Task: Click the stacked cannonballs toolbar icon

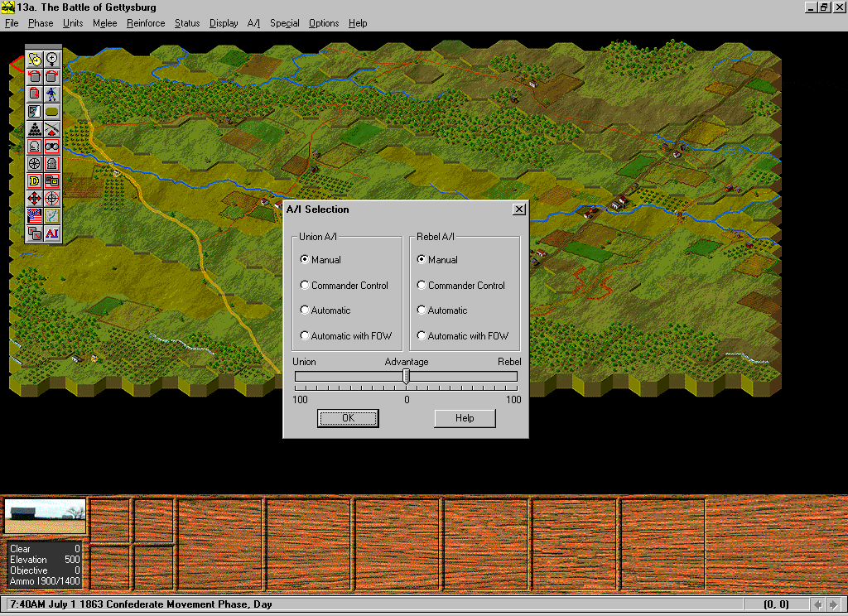Action: [35, 129]
